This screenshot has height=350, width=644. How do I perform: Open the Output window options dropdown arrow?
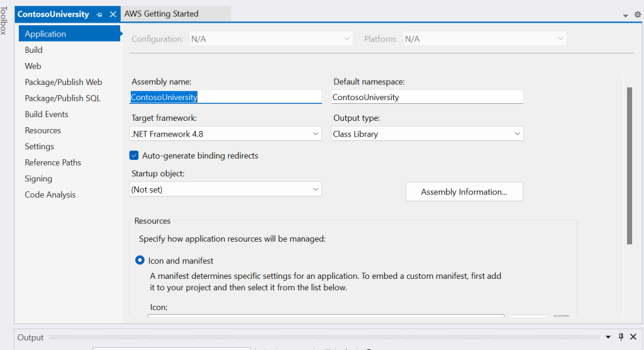(608, 337)
